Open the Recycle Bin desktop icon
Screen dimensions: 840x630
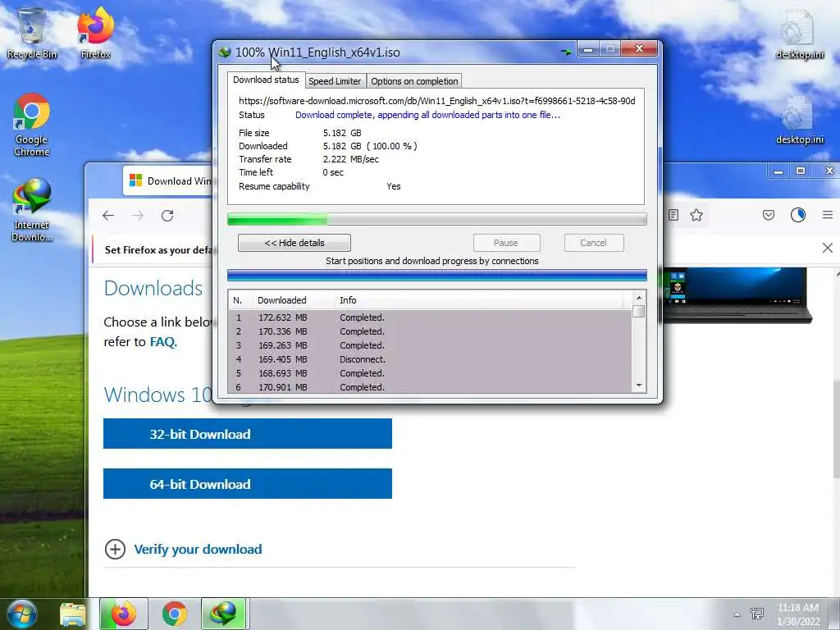click(x=32, y=33)
